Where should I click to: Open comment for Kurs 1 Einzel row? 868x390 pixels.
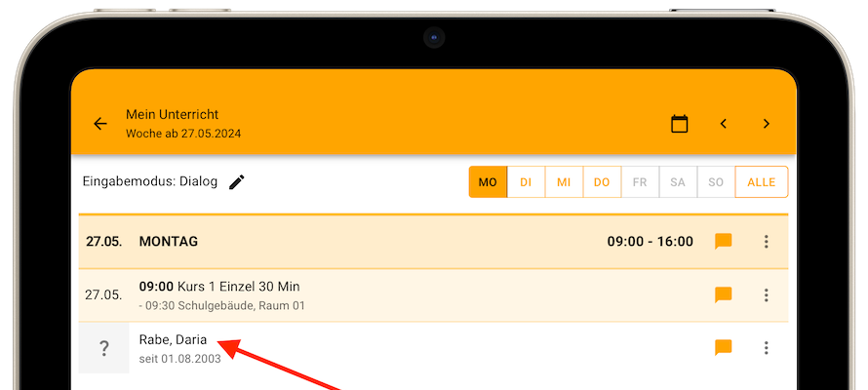[723, 294]
